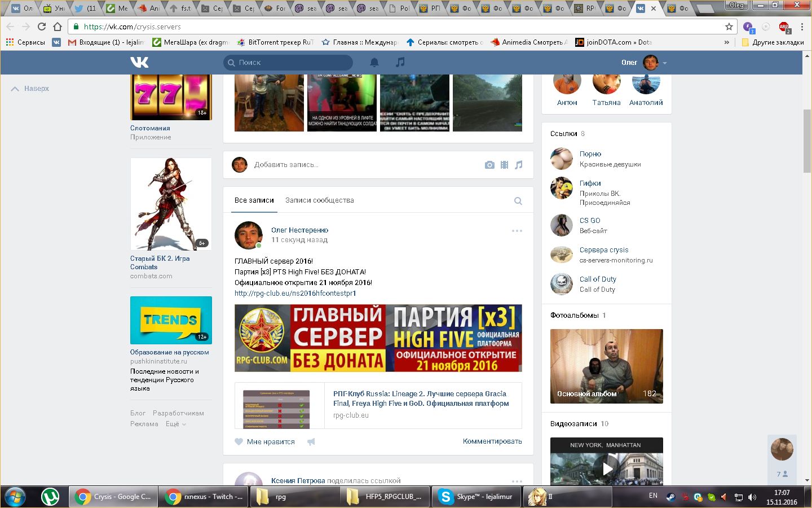Open the Слотомания app ad
Image resolution: width=812 pixels, height=508 pixels.
click(x=150, y=128)
